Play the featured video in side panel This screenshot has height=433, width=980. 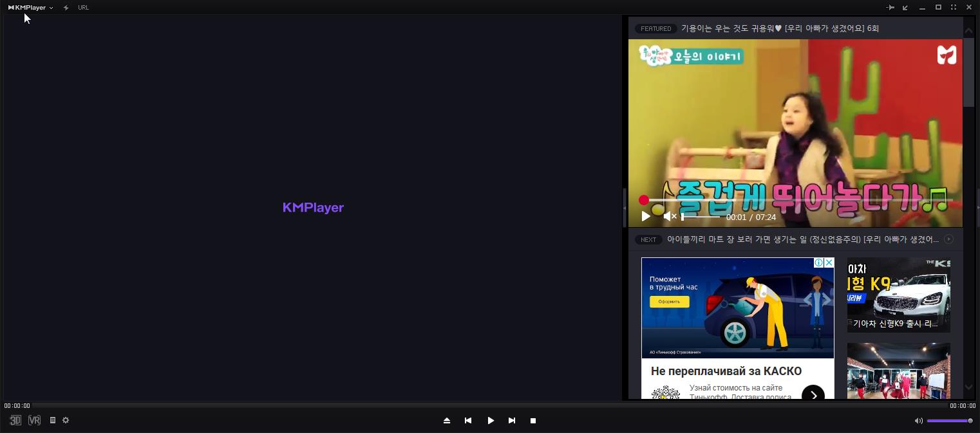(646, 217)
